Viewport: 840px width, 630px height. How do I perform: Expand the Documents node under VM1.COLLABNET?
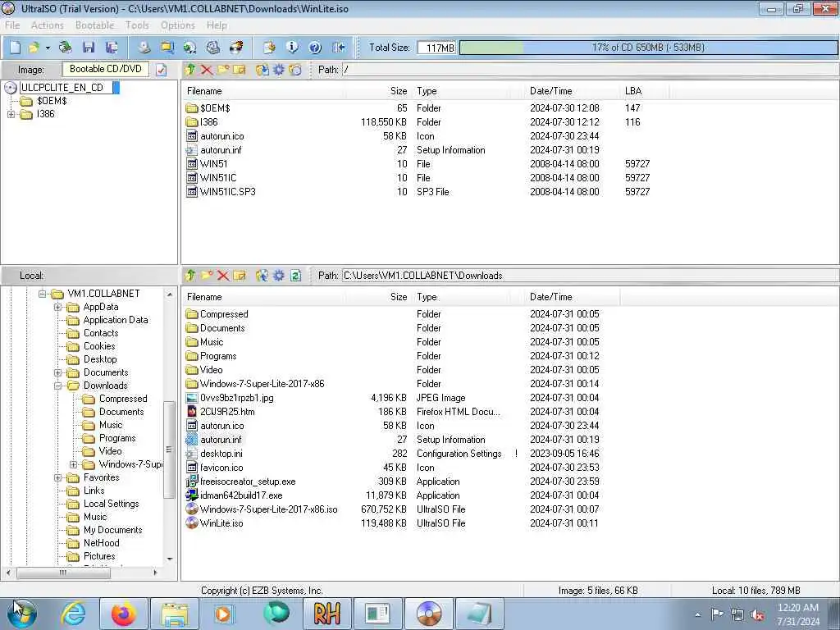coord(58,372)
